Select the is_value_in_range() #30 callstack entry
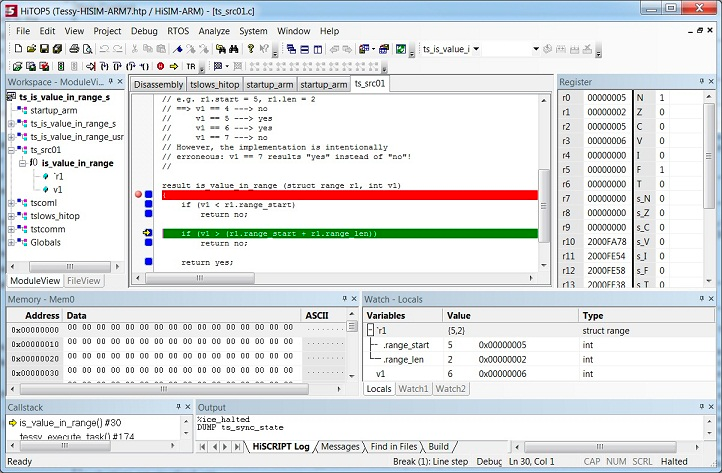Screen dimensions: 722x473 70,422
